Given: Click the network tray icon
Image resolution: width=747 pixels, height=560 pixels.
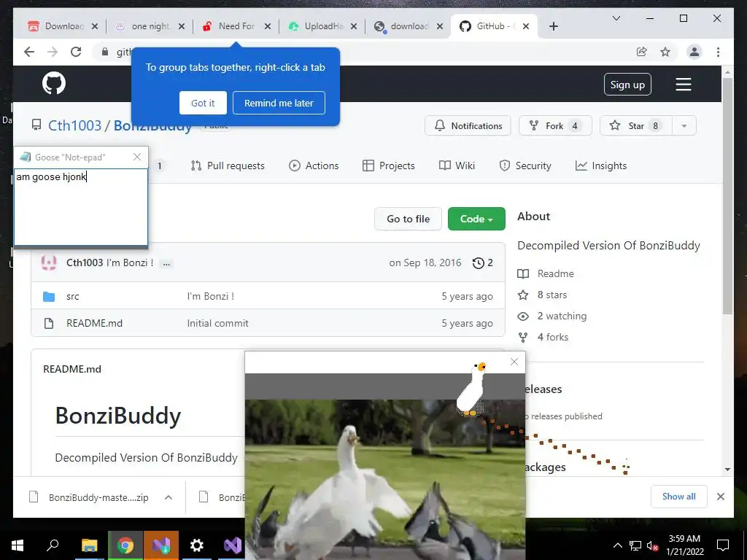Looking at the screenshot, I should tap(635, 545).
